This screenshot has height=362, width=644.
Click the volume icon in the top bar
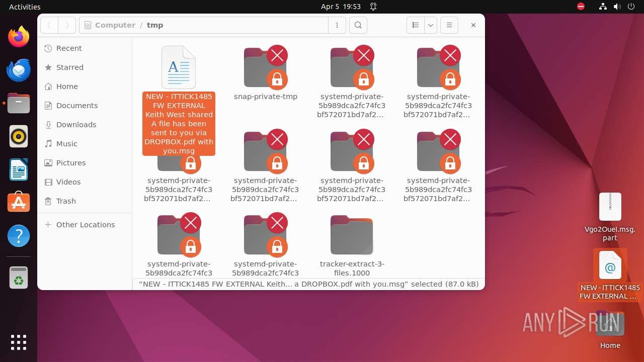click(x=617, y=7)
